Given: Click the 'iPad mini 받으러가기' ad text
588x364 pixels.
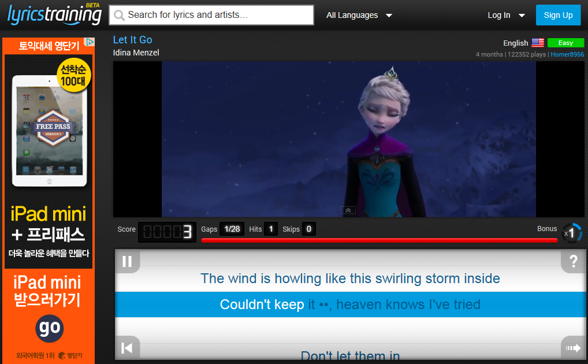Looking at the screenshot, I should pos(47,291).
